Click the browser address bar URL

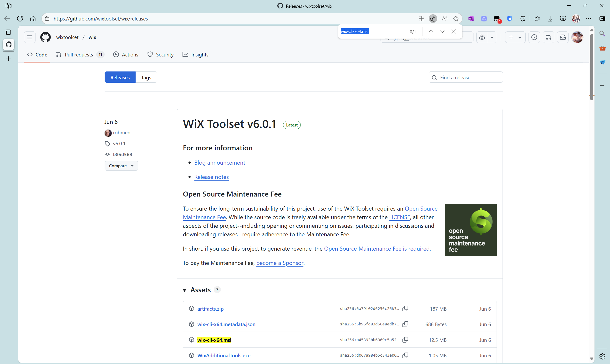(x=101, y=19)
